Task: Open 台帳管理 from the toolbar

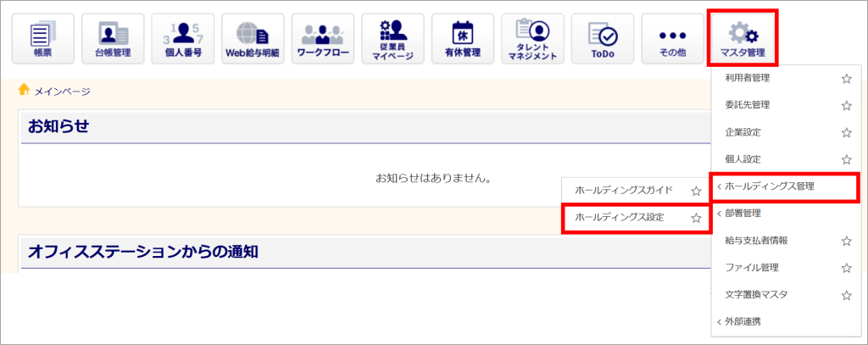Action: [x=113, y=39]
